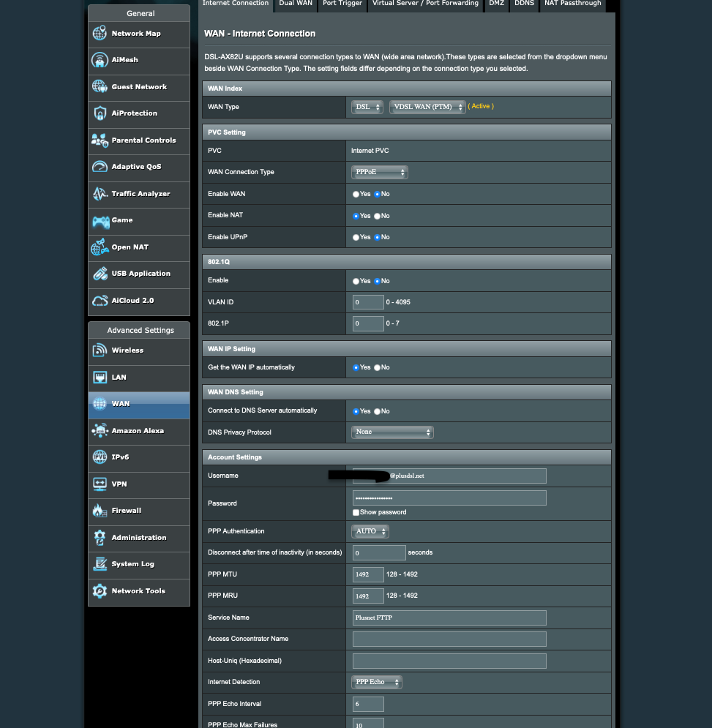
Task: Open the PPP Authentication dropdown
Action: (370, 531)
